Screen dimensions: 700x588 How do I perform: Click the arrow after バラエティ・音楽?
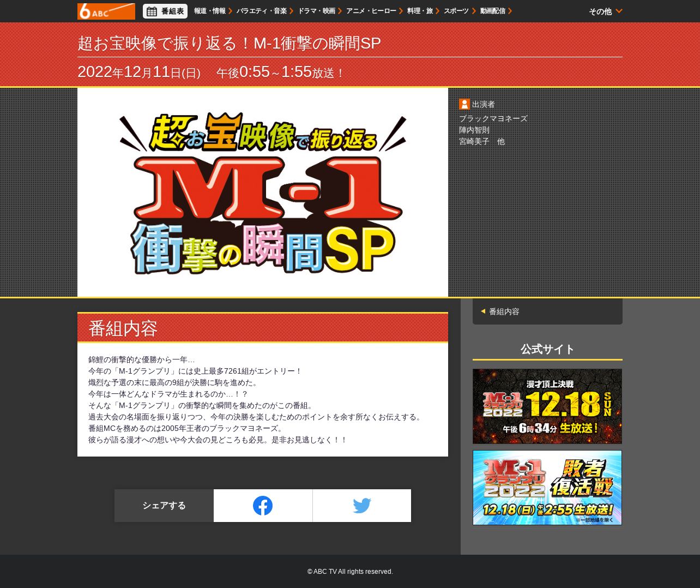tap(292, 11)
